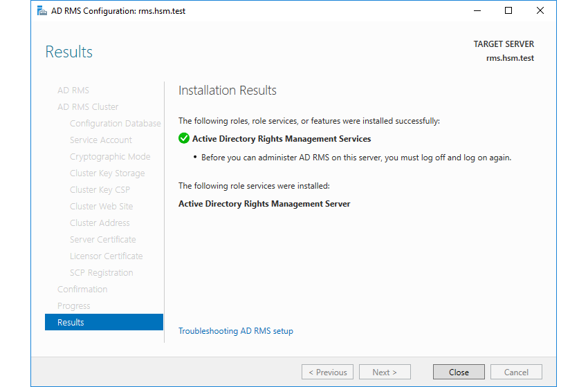Select the SCP Registration step
This screenshot has height=387, width=588.
click(x=101, y=272)
